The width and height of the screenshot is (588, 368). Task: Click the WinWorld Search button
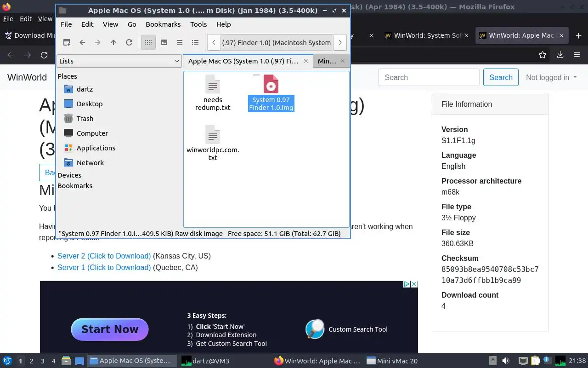pos(501,77)
